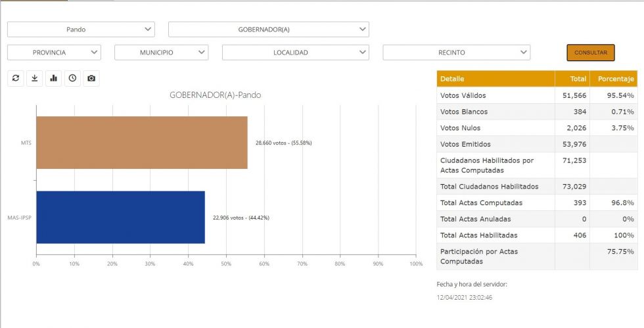Click the 384 blank votes value

pyautogui.click(x=580, y=112)
